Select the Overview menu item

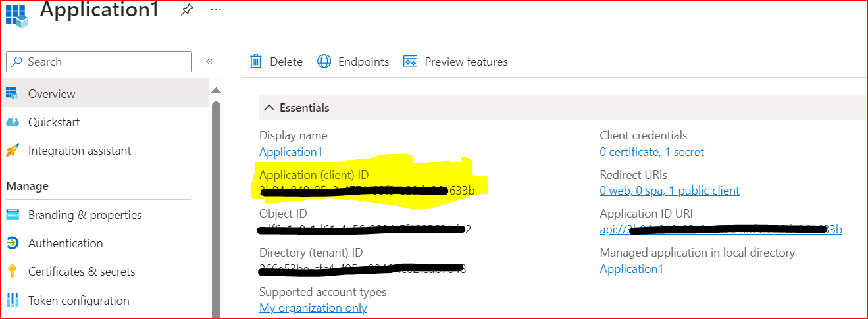click(51, 94)
